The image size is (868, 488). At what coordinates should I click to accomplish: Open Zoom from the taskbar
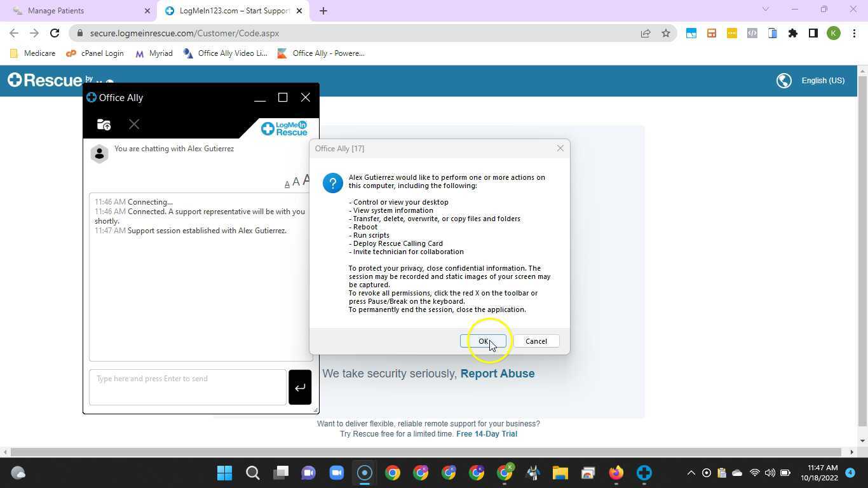336,473
